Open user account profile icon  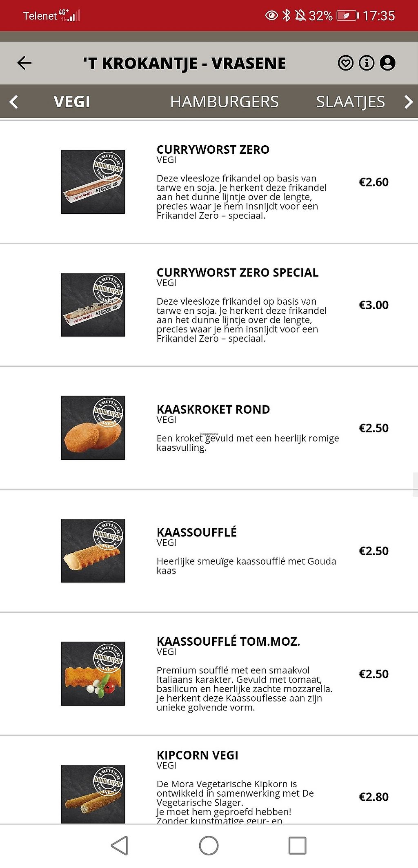[387, 63]
